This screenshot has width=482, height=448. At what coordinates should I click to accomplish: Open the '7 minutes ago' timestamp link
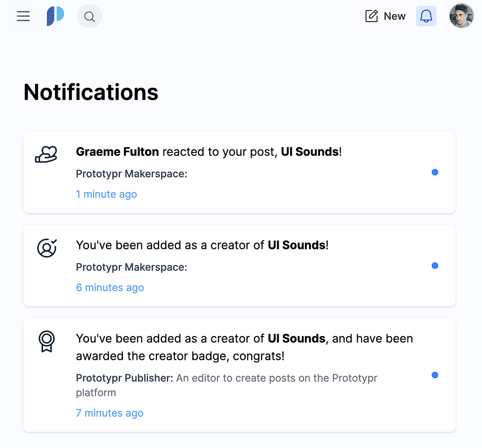click(109, 413)
